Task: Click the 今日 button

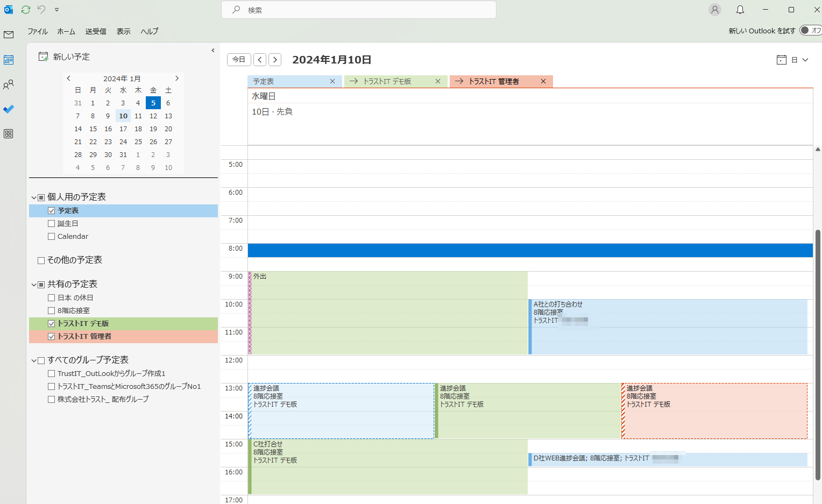Action: click(x=239, y=60)
